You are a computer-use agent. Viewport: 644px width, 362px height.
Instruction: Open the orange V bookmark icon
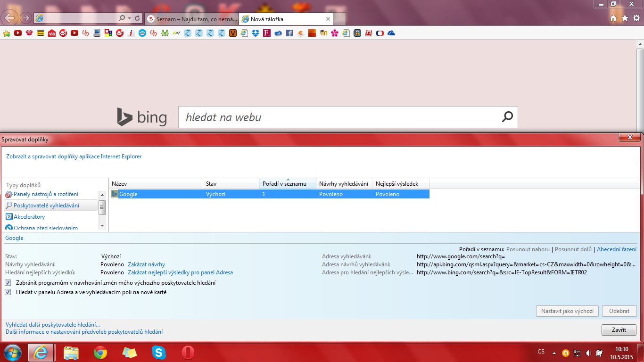(x=233, y=33)
